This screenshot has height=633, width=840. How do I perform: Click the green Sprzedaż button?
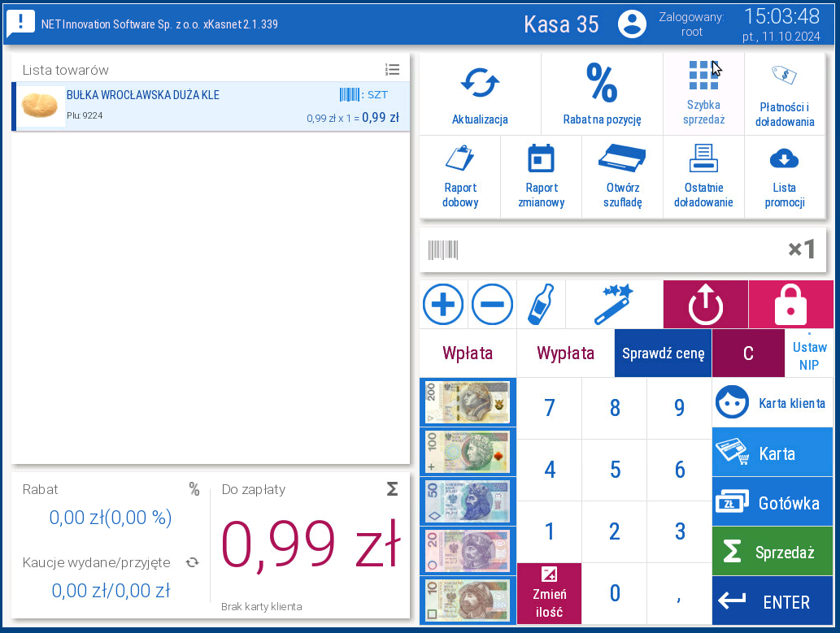coord(773,552)
